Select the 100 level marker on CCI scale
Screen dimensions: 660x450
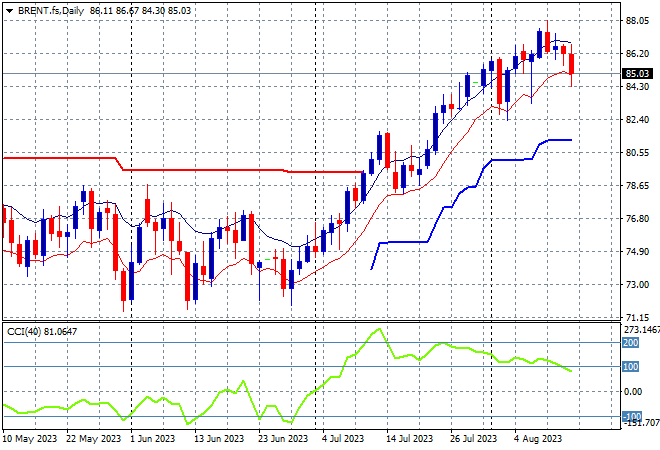631,367
